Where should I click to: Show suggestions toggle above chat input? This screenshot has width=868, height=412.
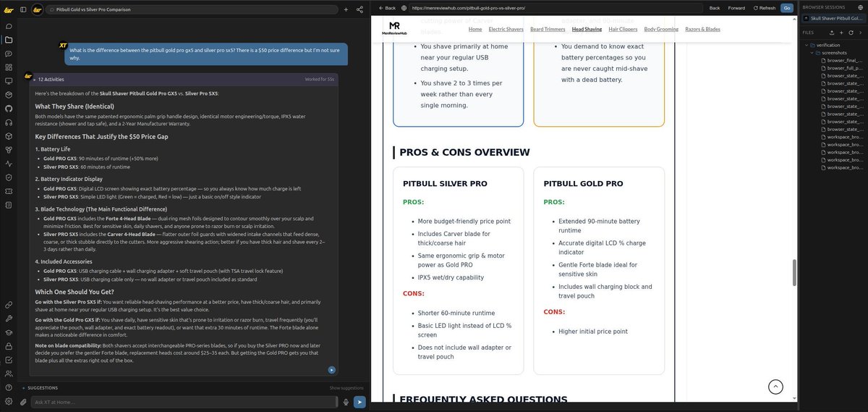346,388
